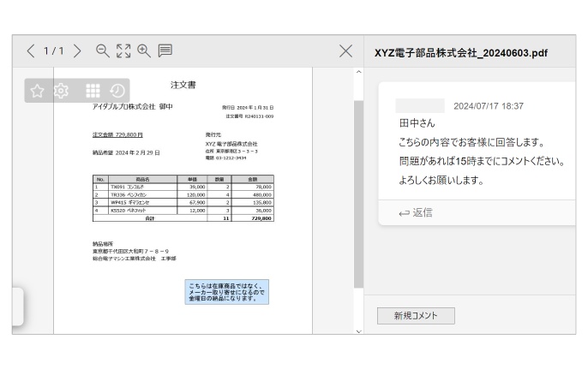Click the star favorite icon
The width and height of the screenshot is (588, 369).
point(37,91)
